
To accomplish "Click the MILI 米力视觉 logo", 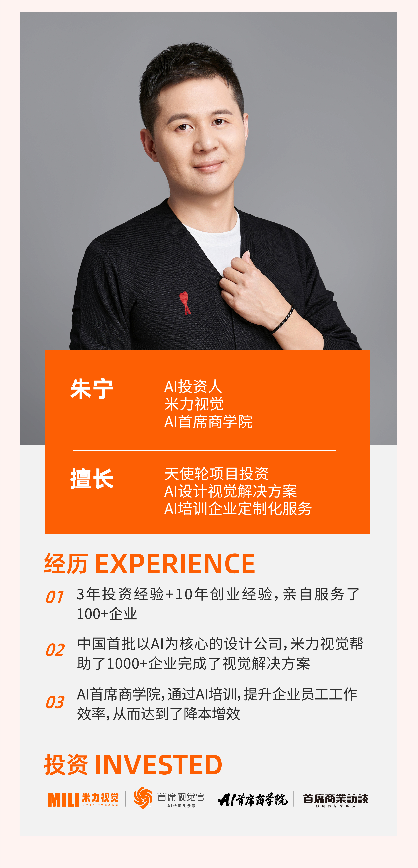I will [x=83, y=799].
